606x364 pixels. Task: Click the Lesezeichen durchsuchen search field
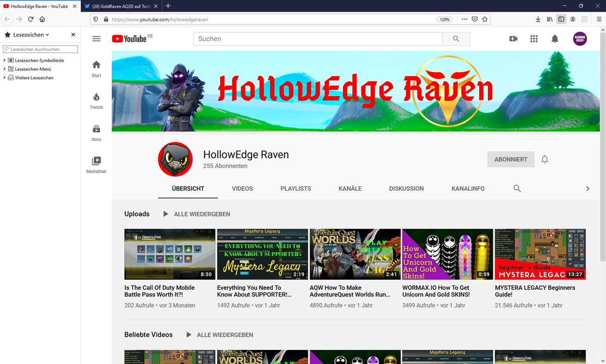(x=40, y=49)
